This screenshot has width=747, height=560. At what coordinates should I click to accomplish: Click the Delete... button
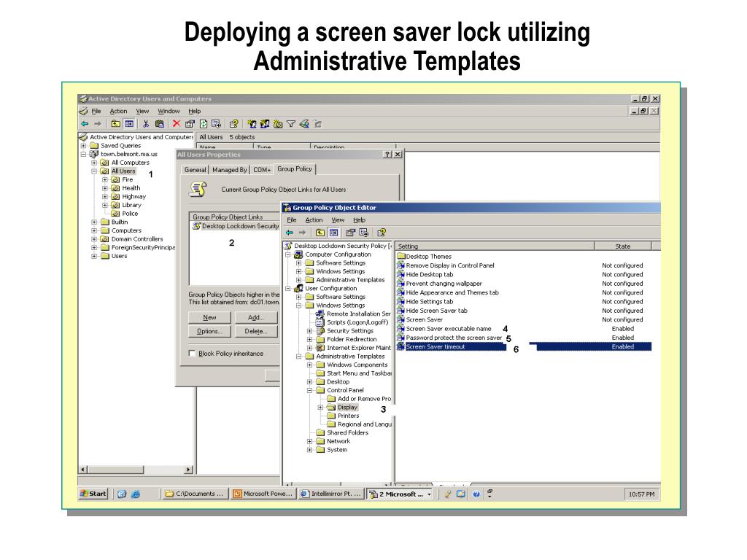pyautogui.click(x=256, y=332)
